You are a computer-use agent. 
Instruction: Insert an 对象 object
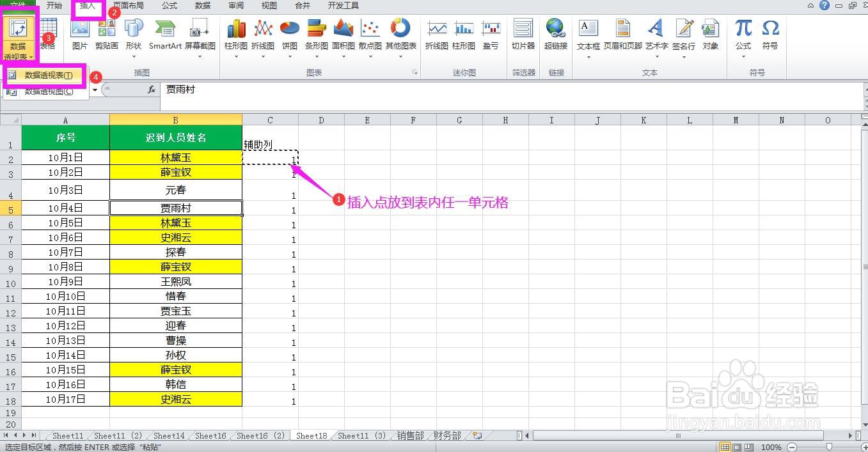coord(711,34)
